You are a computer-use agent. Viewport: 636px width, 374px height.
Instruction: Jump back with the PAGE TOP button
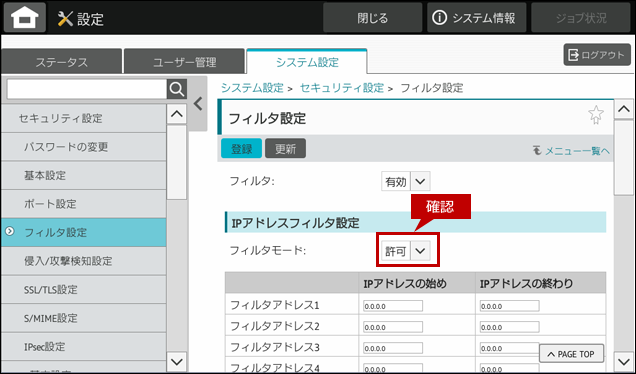572,354
